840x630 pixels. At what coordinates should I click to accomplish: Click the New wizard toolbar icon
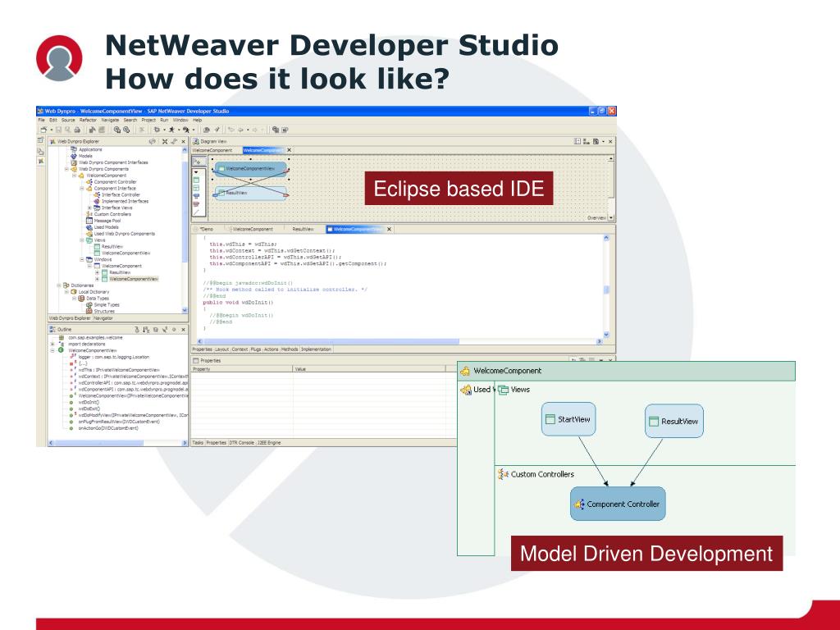(x=43, y=130)
